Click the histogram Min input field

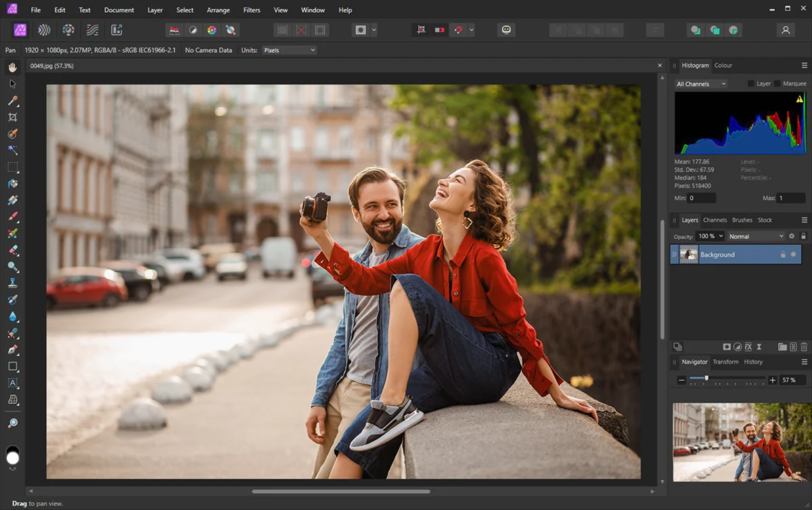pyautogui.click(x=702, y=198)
